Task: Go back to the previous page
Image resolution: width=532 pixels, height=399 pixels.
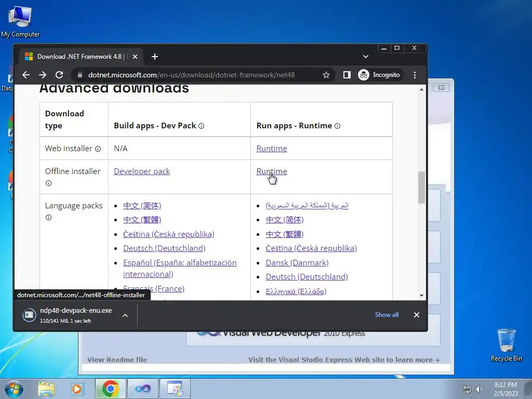Action: (x=26, y=75)
